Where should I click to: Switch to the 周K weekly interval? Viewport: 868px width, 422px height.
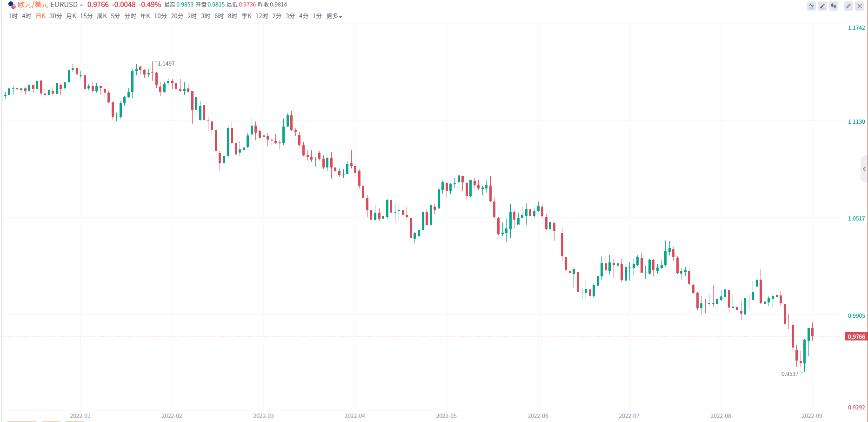pos(101,16)
